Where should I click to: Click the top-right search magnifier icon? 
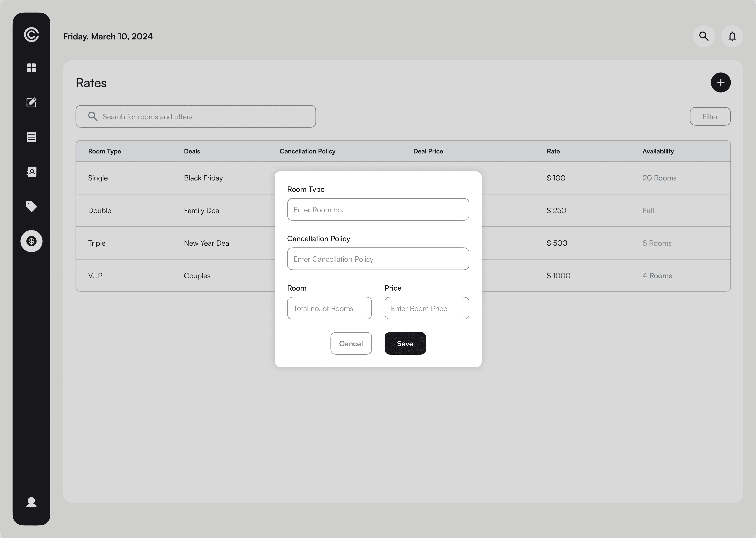click(x=704, y=36)
